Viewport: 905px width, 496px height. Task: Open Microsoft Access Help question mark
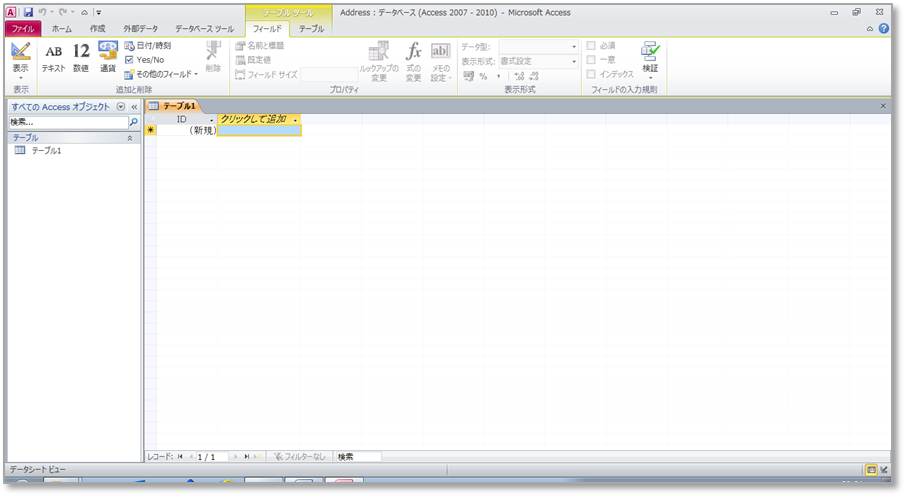click(884, 28)
